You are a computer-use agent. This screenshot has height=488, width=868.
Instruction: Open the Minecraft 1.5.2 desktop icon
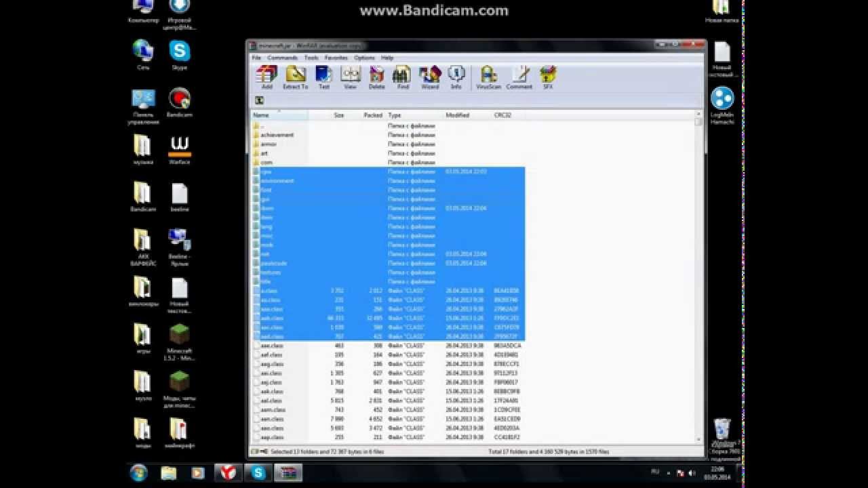180,343
